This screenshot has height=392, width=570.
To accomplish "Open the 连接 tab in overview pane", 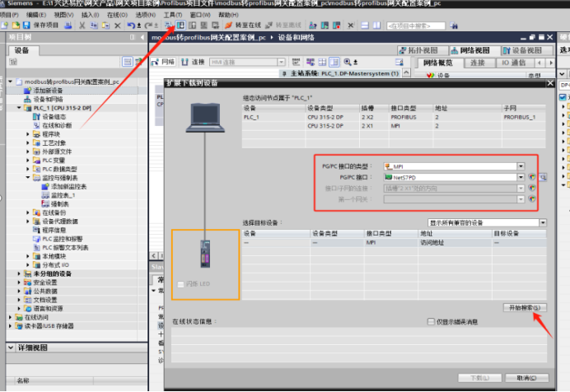I will (x=477, y=63).
